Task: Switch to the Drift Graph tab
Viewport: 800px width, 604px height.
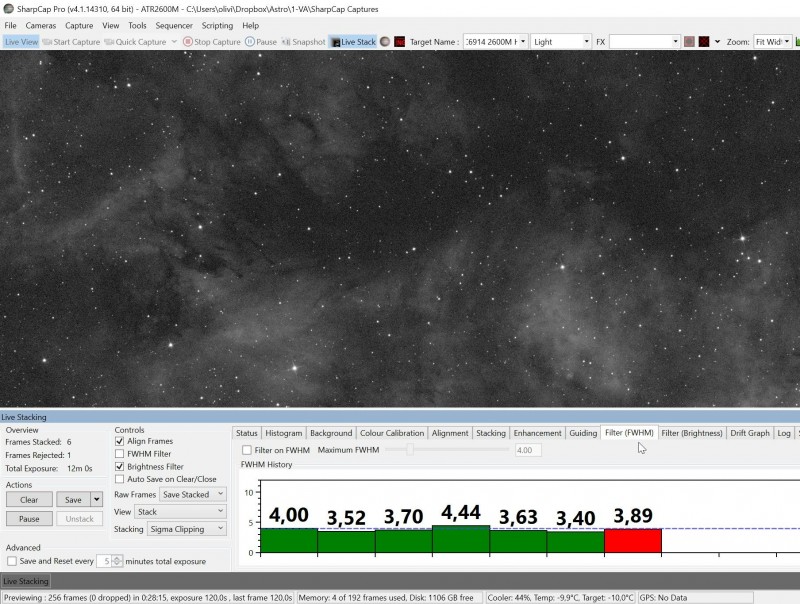Action: (x=750, y=433)
